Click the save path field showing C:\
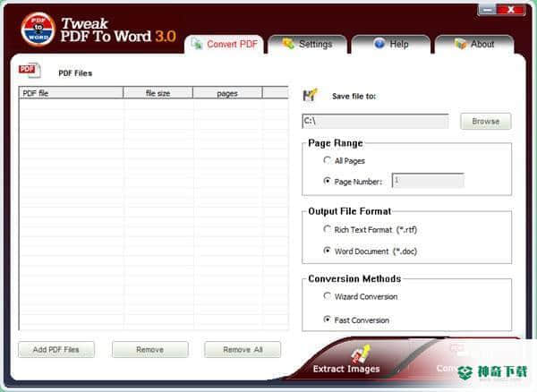This screenshot has width=537, height=392. (x=375, y=121)
